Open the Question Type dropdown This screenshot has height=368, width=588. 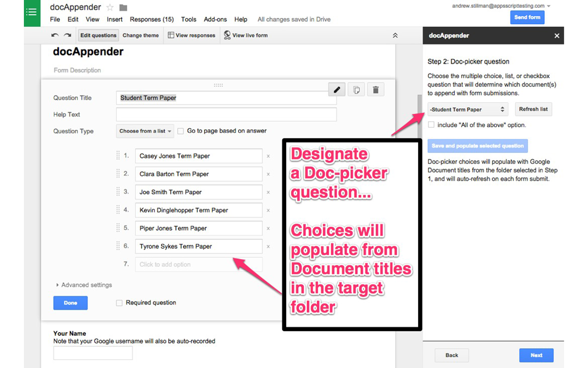tap(145, 131)
